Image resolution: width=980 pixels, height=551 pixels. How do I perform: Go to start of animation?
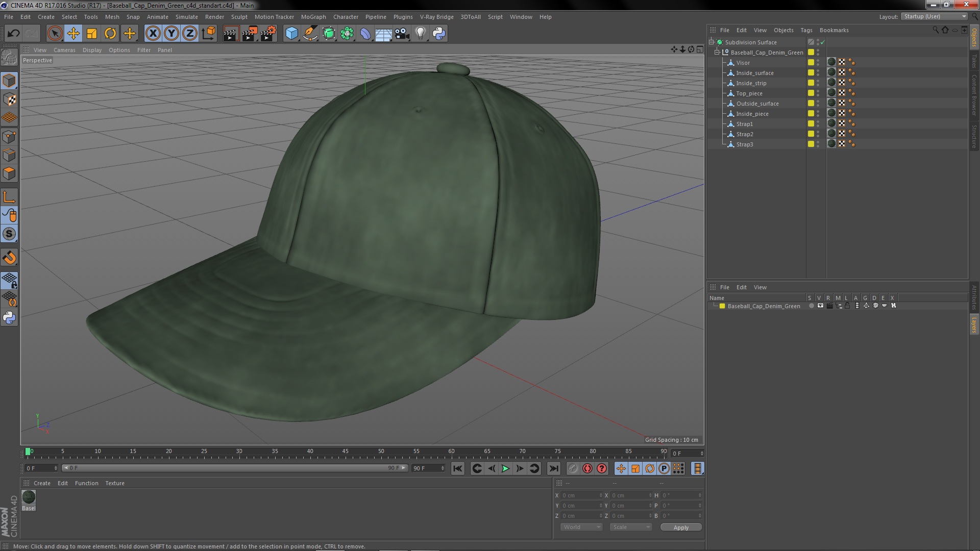point(458,468)
